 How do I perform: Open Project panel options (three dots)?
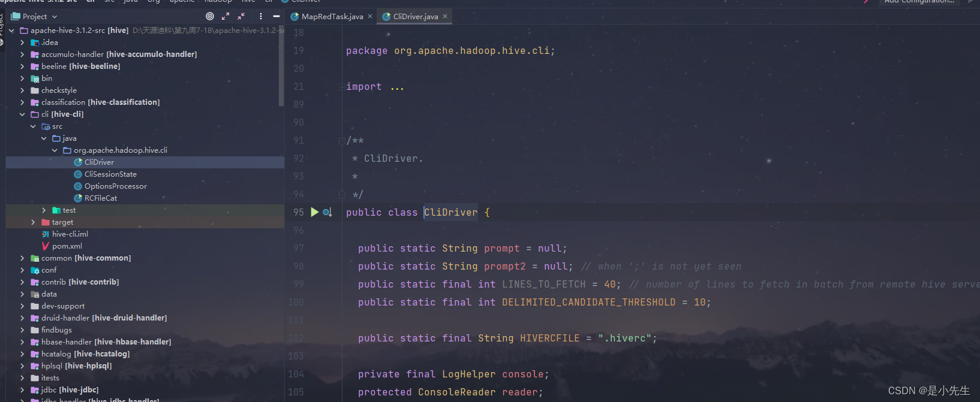260,16
